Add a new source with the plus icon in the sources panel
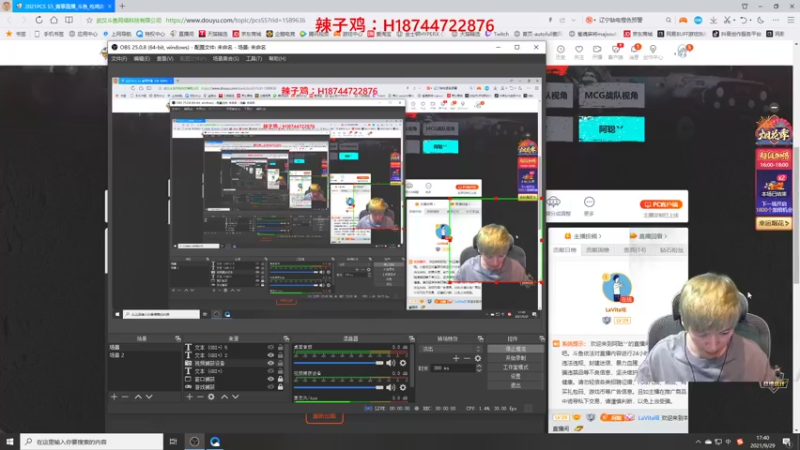 (x=189, y=396)
